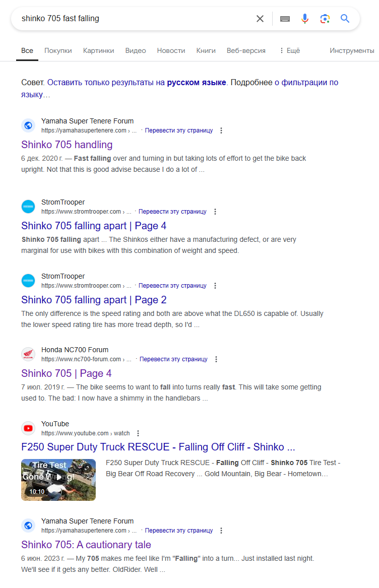Viewport: 379px width, 588px height.
Task: Play the F250 truck rescue video thumbnail
Action: pyautogui.click(x=58, y=480)
